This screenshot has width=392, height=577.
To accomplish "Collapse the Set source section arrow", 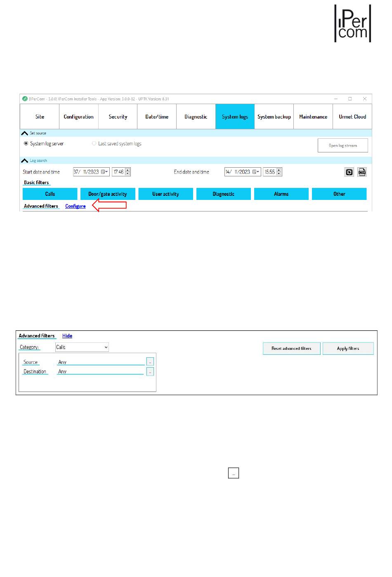I will (x=25, y=133).
